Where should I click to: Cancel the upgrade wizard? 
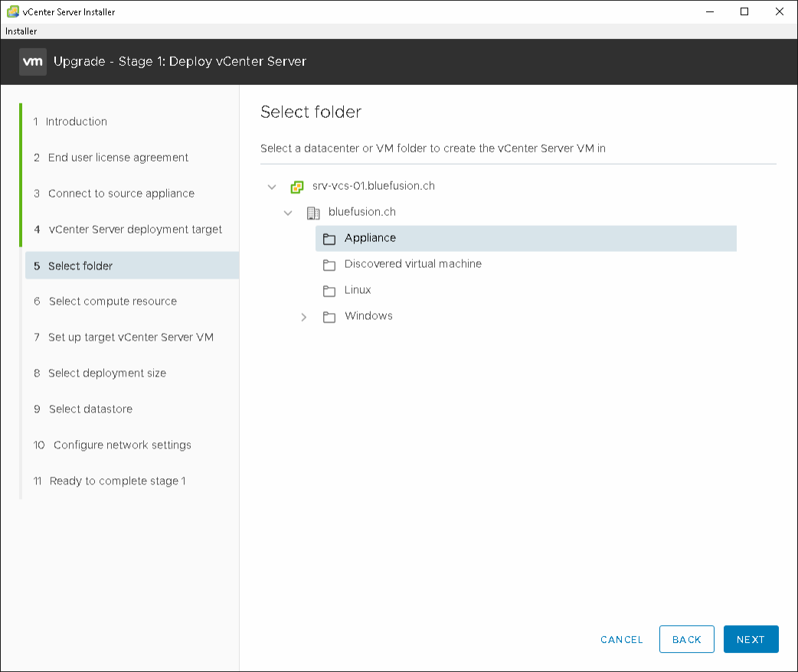(621, 640)
